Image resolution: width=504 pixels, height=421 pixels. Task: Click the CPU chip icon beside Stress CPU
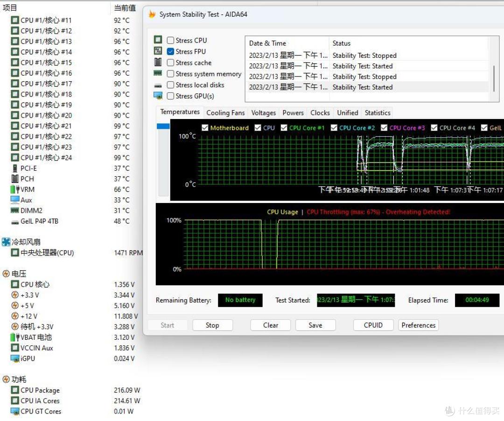[x=158, y=40]
